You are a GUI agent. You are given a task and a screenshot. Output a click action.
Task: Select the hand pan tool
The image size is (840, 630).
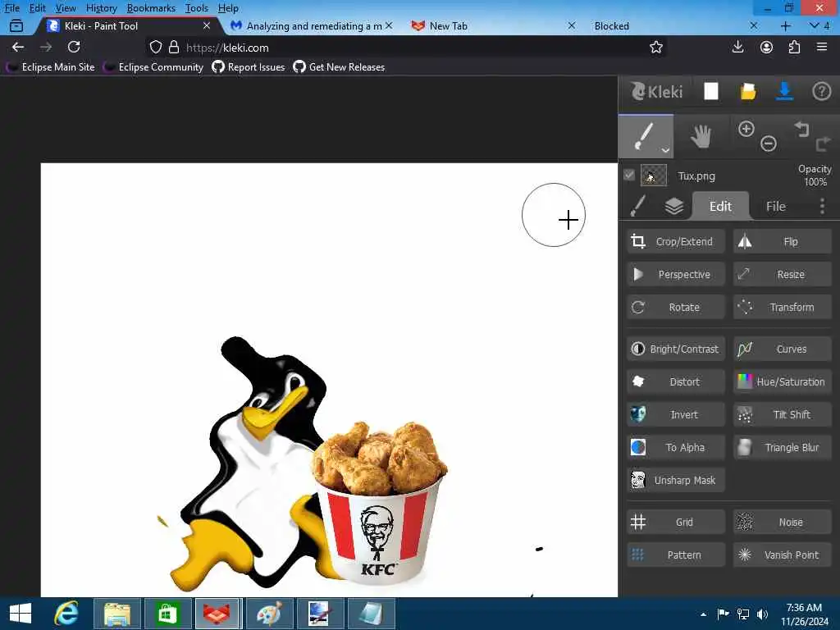701,137
